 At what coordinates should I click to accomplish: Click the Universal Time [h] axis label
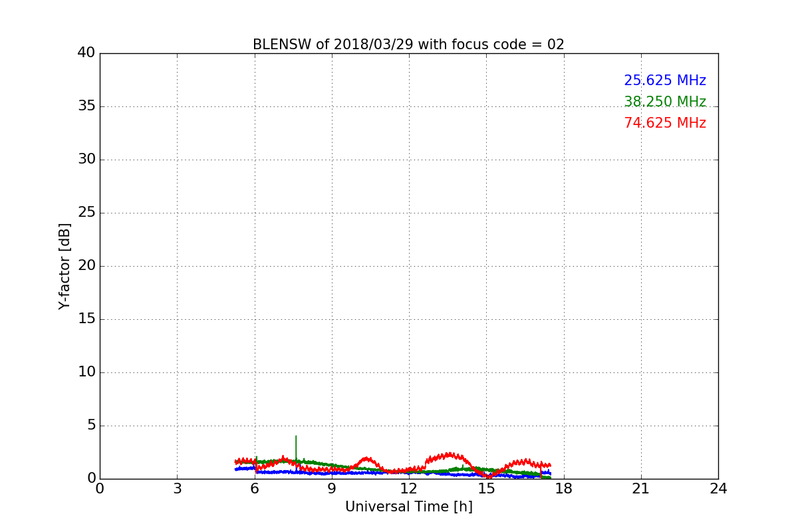[x=409, y=507]
